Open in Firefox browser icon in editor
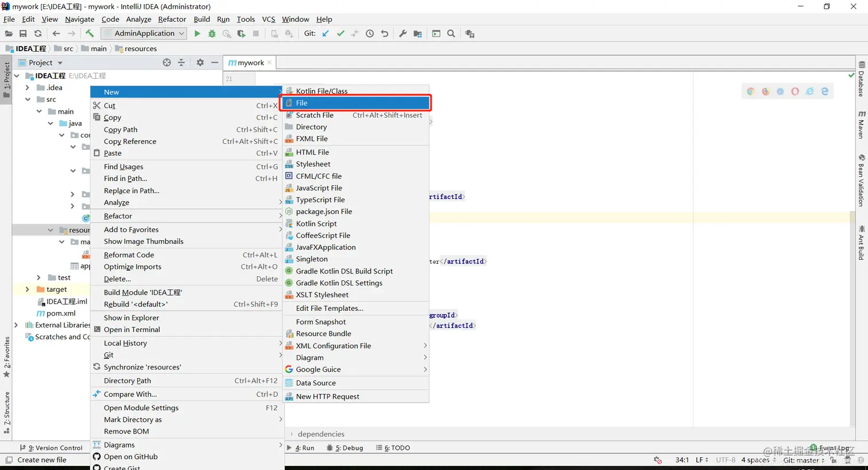The height and width of the screenshot is (470, 868). [x=765, y=91]
